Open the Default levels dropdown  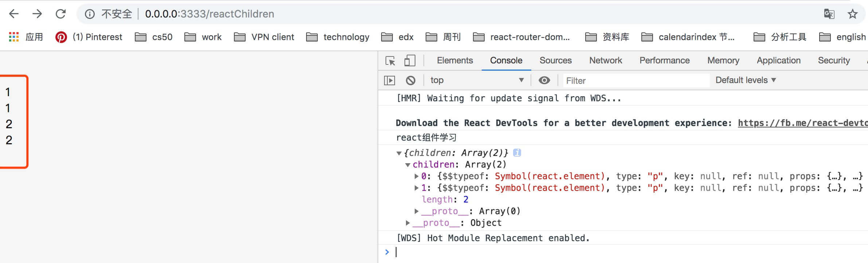coord(746,80)
